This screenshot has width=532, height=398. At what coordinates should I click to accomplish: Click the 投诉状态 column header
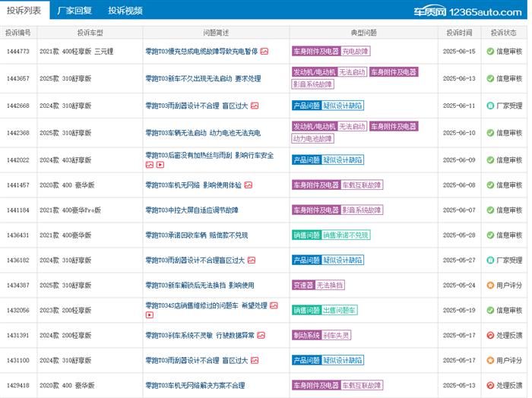504,33
